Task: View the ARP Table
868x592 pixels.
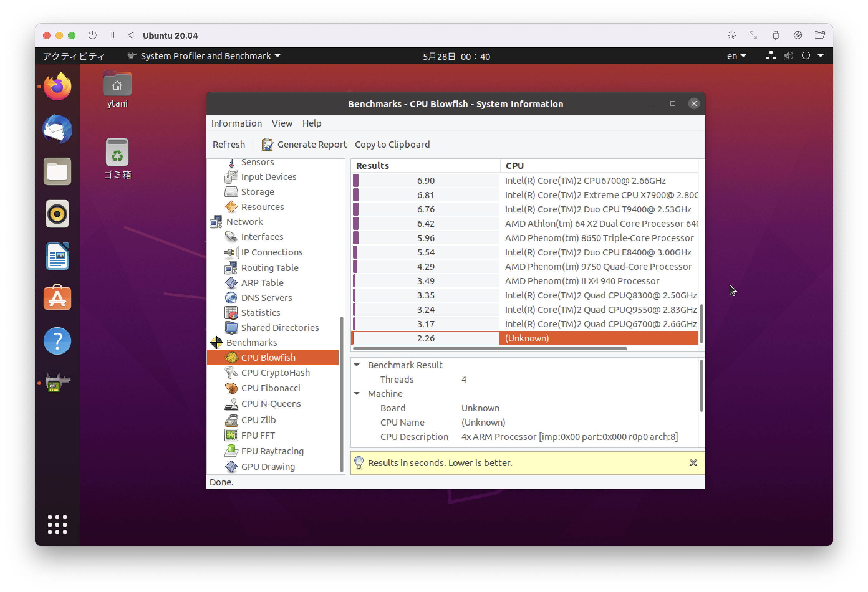Action: (262, 283)
